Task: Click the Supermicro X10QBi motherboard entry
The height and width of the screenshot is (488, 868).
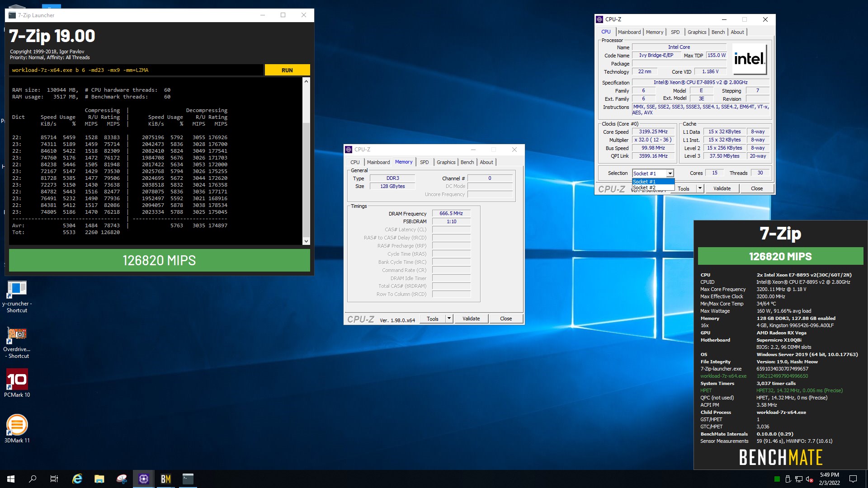Action: [x=779, y=340]
